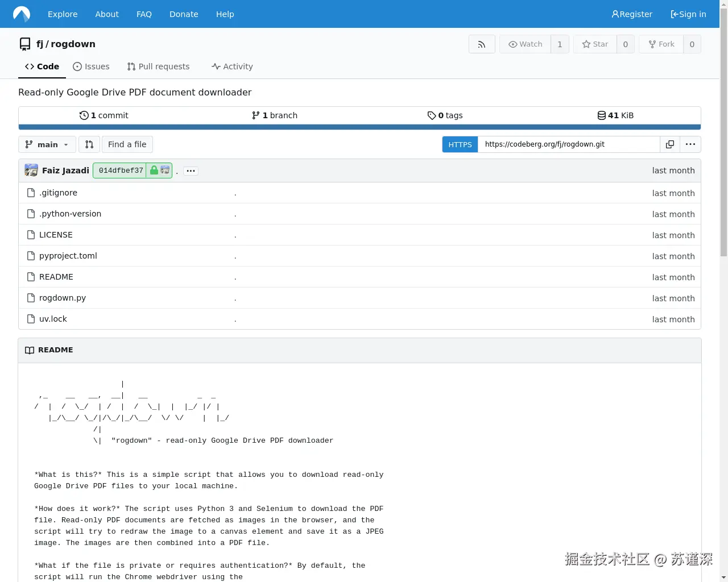The width and height of the screenshot is (728, 582).
Task: Toggle Watch on this repository
Action: (525, 44)
